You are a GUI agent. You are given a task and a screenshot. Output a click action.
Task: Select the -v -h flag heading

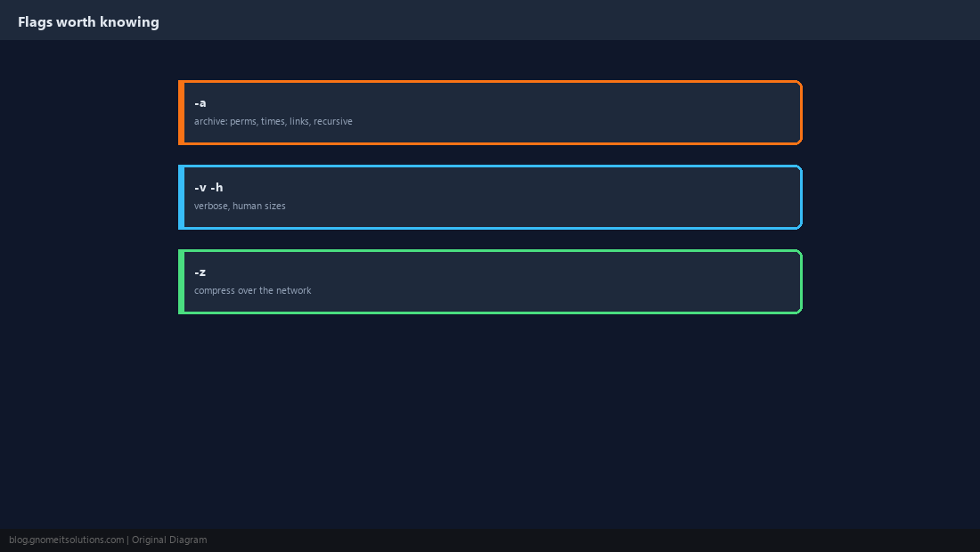[208, 187]
